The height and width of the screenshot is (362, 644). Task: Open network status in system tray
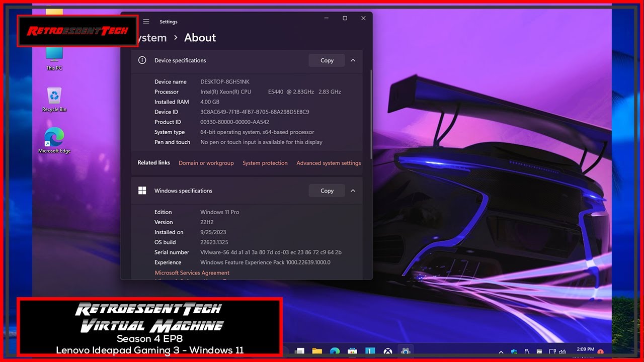coord(552,352)
